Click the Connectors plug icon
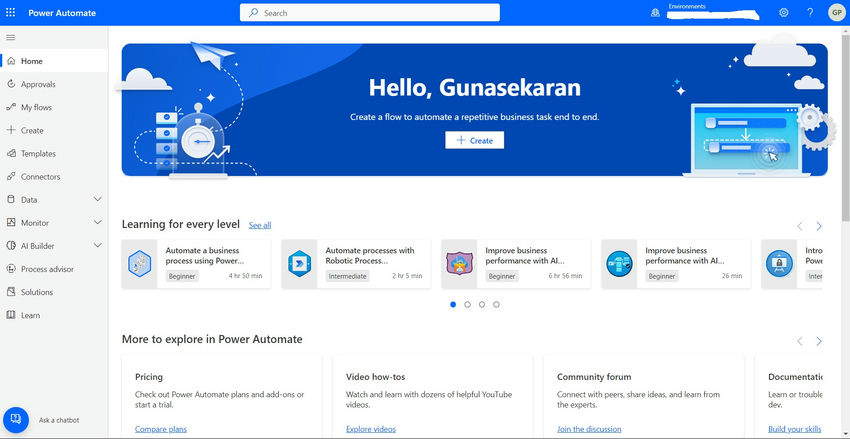Viewport: 850px width, 439px height. [x=11, y=177]
